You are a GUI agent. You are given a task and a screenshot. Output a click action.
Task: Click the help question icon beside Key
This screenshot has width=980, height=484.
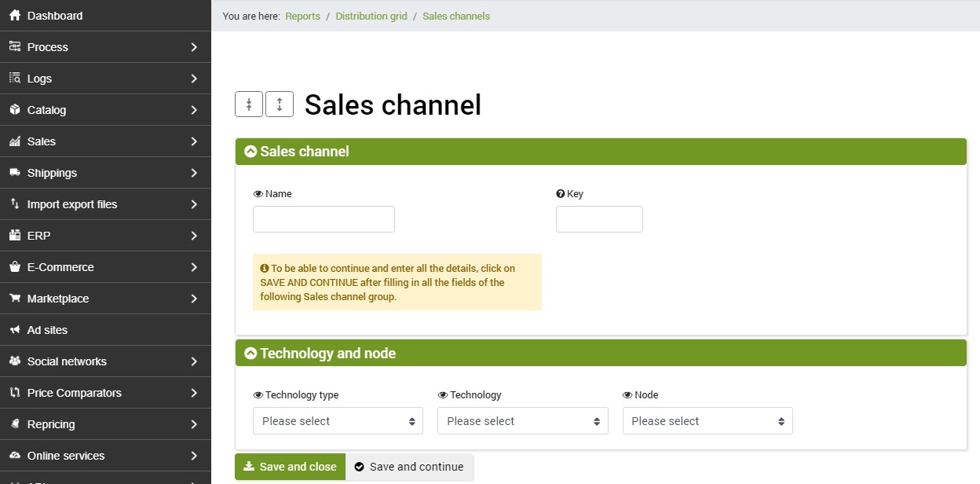(x=561, y=194)
